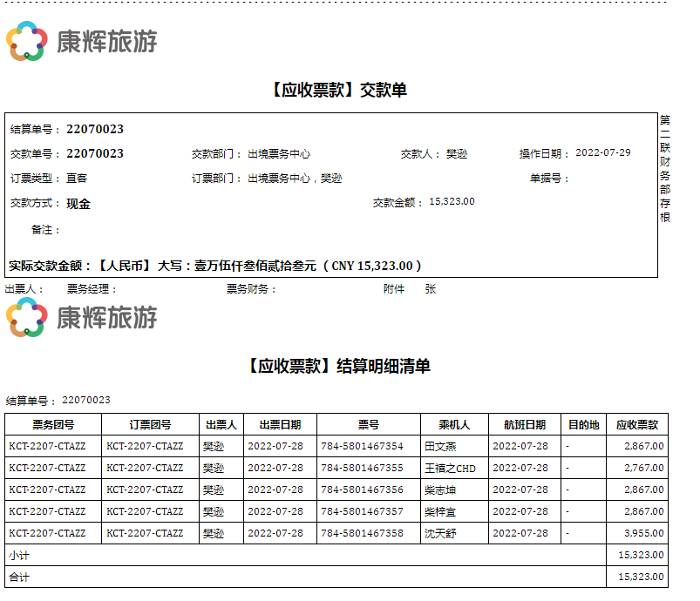
Task: Click the second 康辉旅游 logo above 结算明细清单
Action: tap(27, 317)
